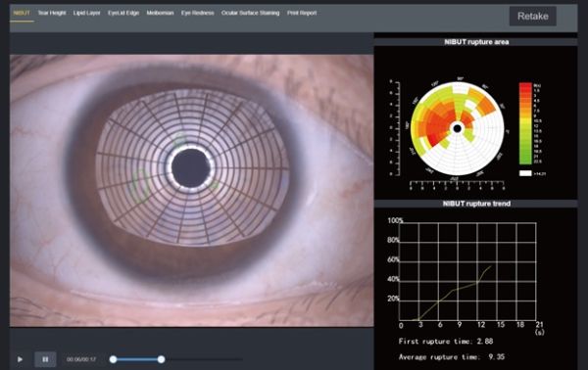The image size is (588, 370).
Task: Select the Average rupture time 9.35 text
Action: [x=452, y=357]
